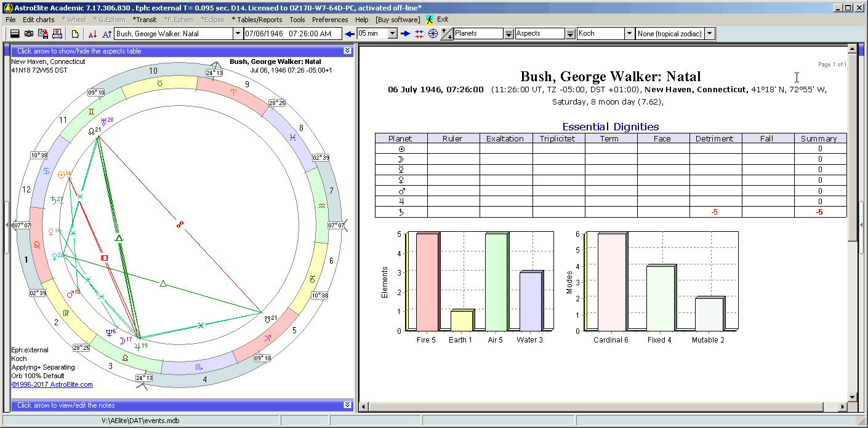Click the Air 5 bar in Elements chart
Image resolution: width=868 pixels, height=428 pixels.
496,282
